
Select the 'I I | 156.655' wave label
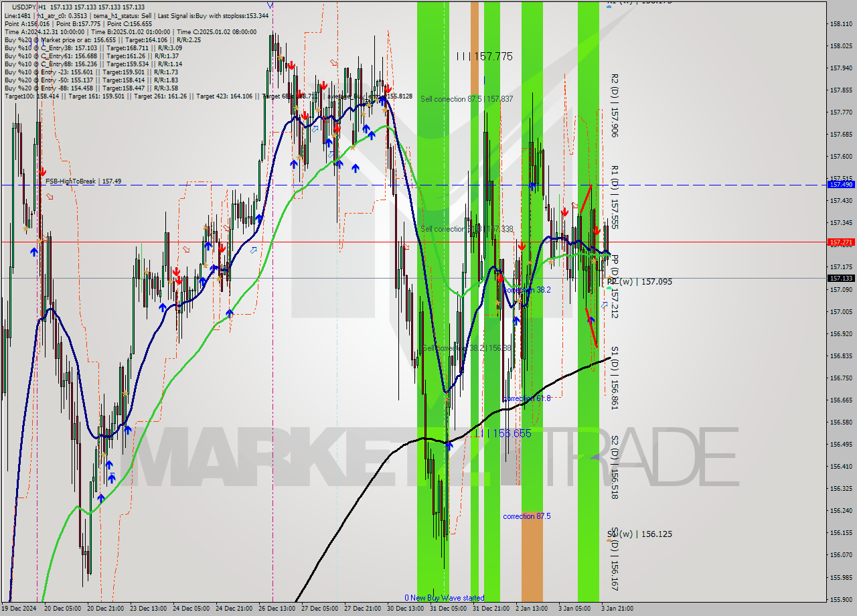pos(503,434)
